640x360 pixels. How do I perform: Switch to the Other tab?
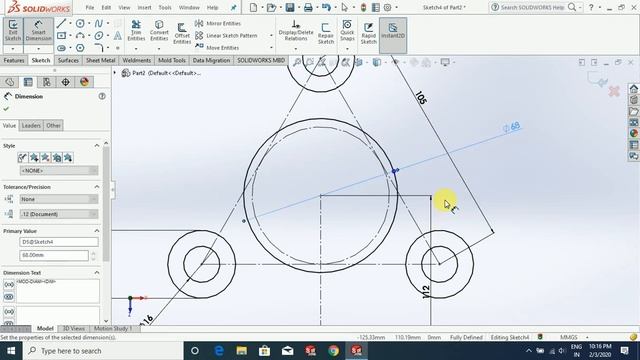click(53, 126)
